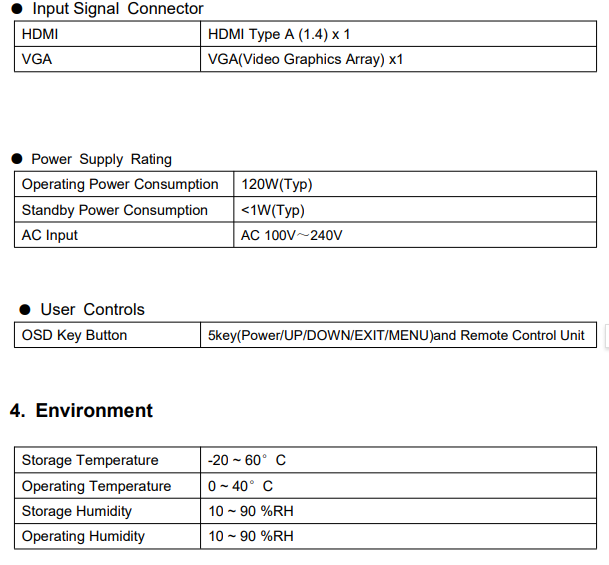609x565 pixels.
Task: Select the OSD Key Button label
Action: click(74, 335)
